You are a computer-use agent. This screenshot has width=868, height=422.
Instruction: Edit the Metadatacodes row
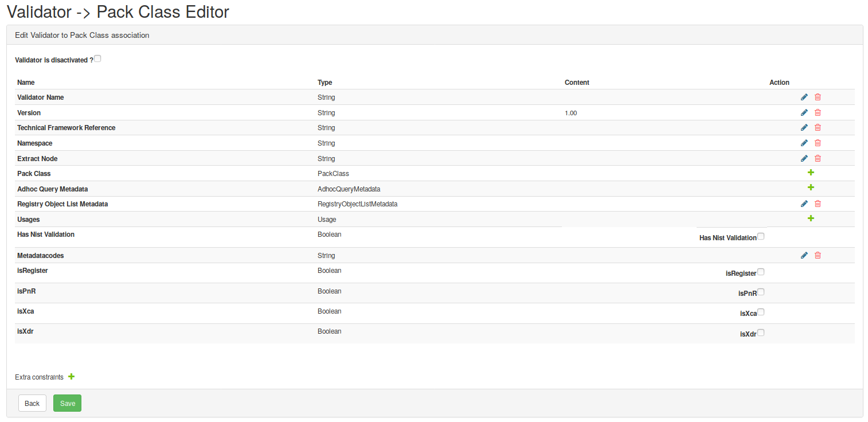tap(804, 256)
